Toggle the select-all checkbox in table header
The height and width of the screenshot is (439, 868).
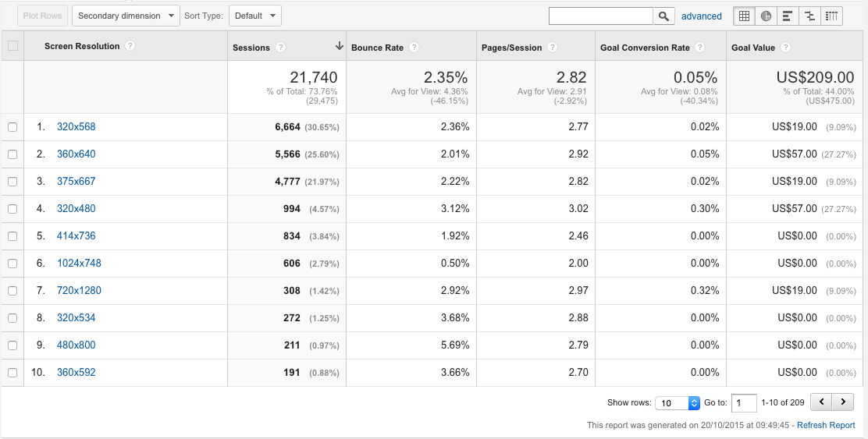(x=12, y=46)
